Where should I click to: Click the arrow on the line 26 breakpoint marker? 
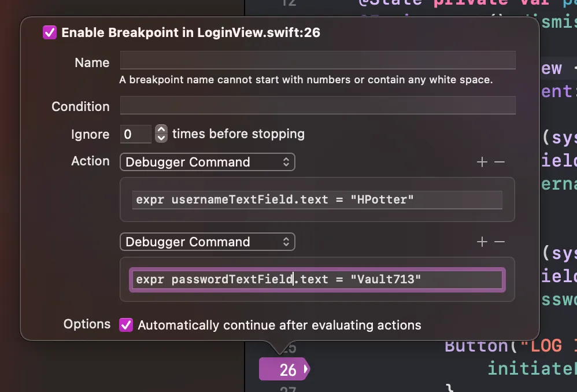[305, 369]
